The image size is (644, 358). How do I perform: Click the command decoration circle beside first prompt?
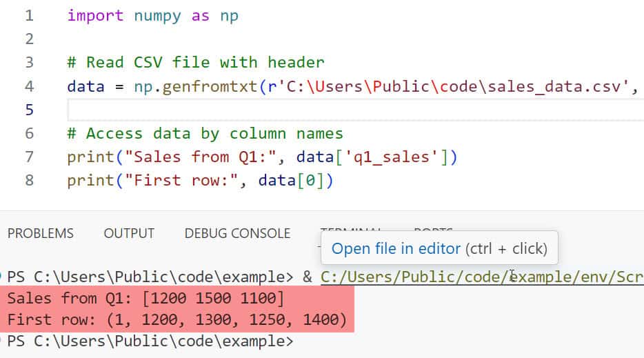click(3, 277)
